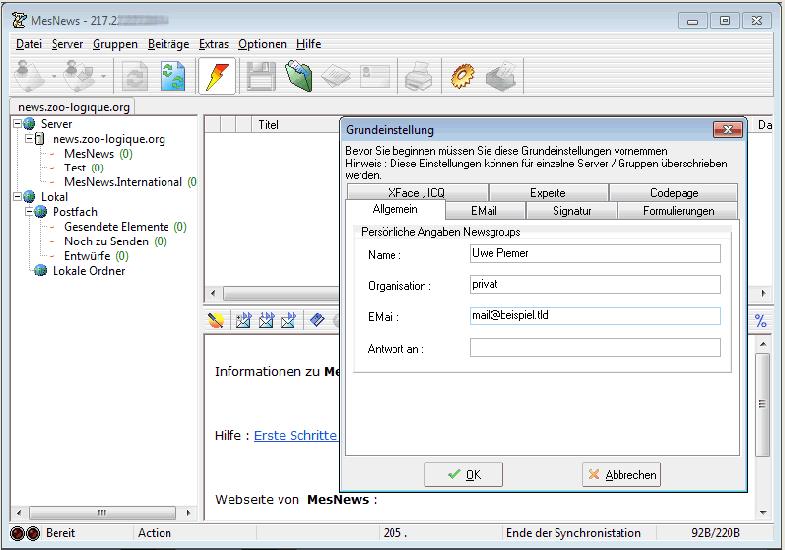785x550 pixels.
Task: Collapse the Postfach tree node
Action: pyautogui.click(x=28, y=212)
